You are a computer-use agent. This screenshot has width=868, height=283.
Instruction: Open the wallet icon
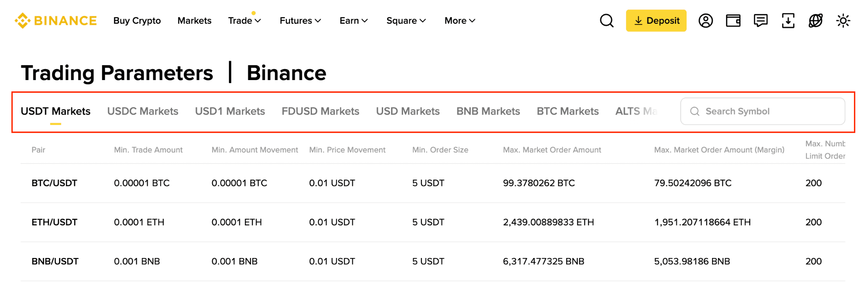[x=733, y=21]
